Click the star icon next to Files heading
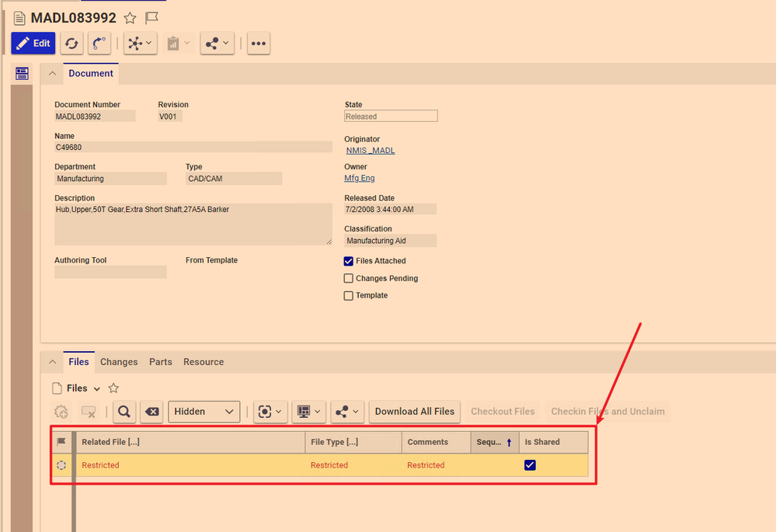776x532 pixels. click(113, 388)
